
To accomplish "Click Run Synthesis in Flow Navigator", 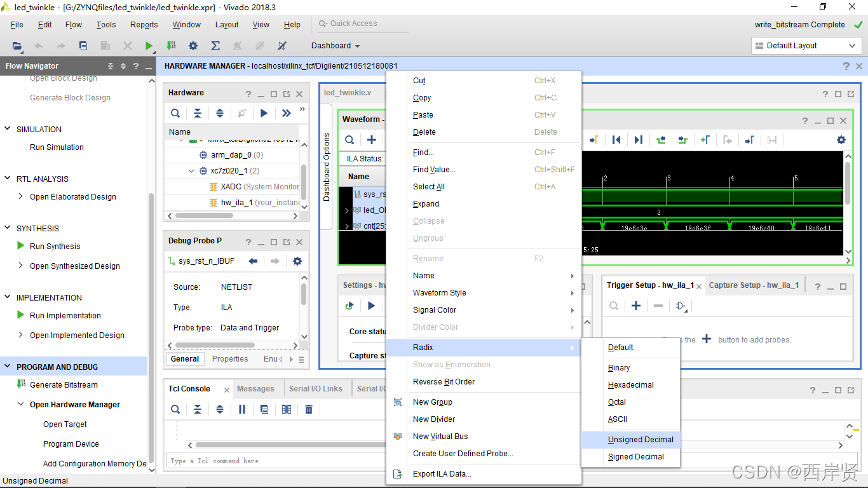I will click(55, 247).
